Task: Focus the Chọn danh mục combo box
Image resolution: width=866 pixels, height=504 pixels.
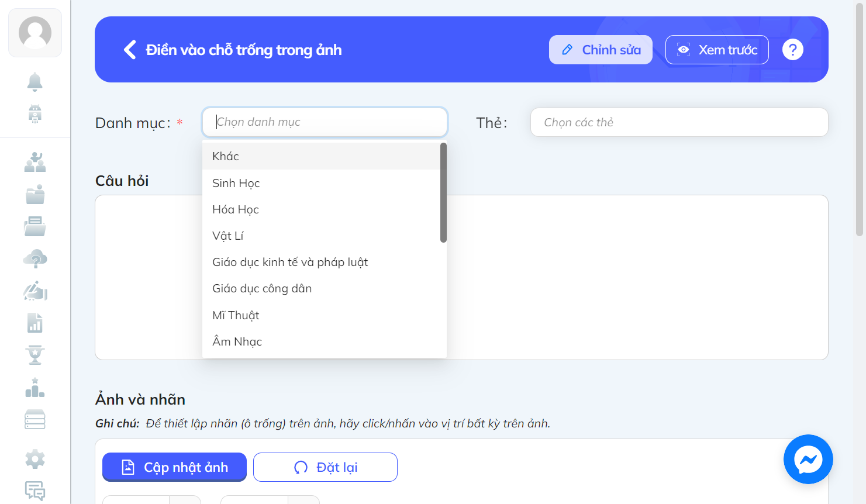Action: pyautogui.click(x=325, y=122)
